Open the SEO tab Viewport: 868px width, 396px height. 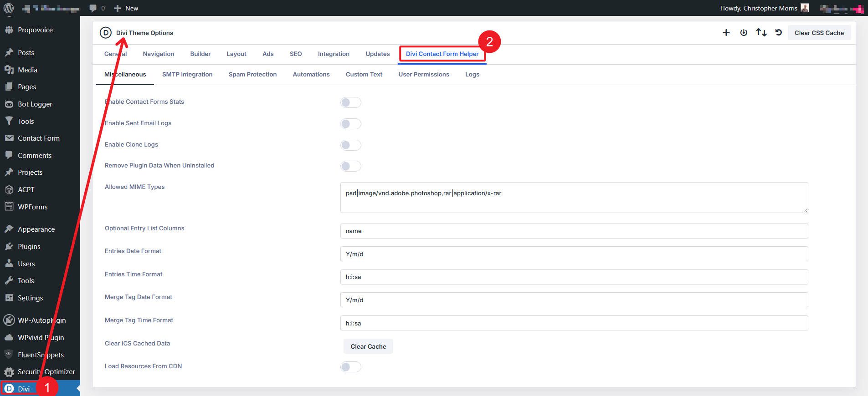pos(296,54)
